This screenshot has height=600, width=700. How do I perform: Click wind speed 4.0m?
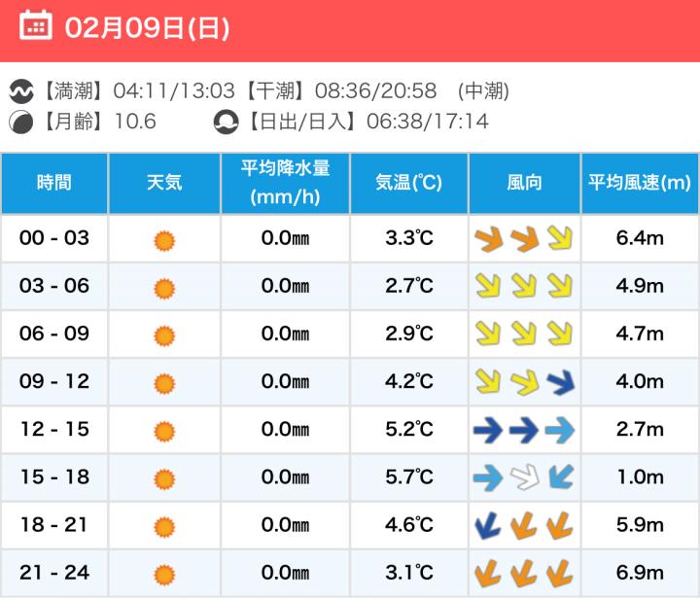click(x=640, y=381)
